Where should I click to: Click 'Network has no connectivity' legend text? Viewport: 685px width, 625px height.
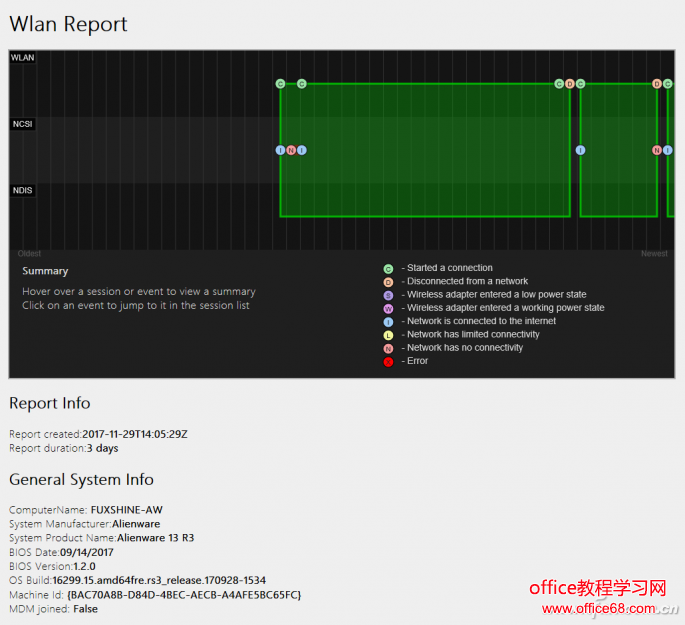click(465, 348)
